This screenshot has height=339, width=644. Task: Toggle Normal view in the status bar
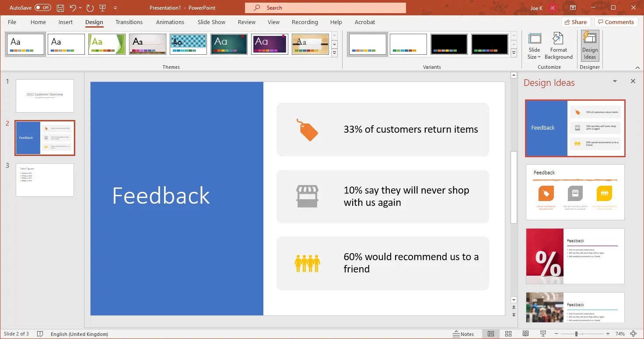(x=490, y=334)
